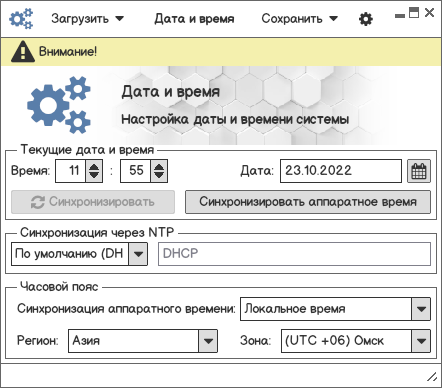Click the DHCP NTP server text field
This screenshot has width=442, height=388.
pos(294,254)
